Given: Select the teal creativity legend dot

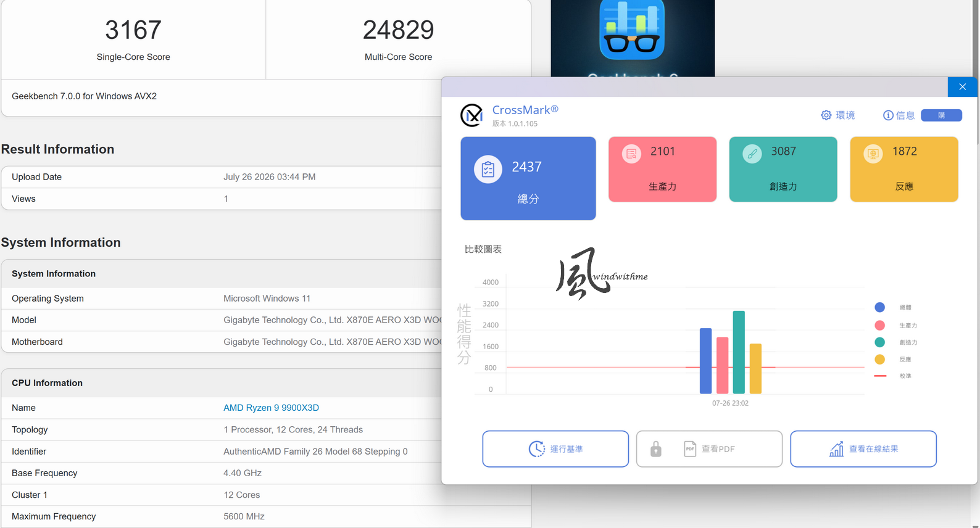Looking at the screenshot, I should [880, 342].
